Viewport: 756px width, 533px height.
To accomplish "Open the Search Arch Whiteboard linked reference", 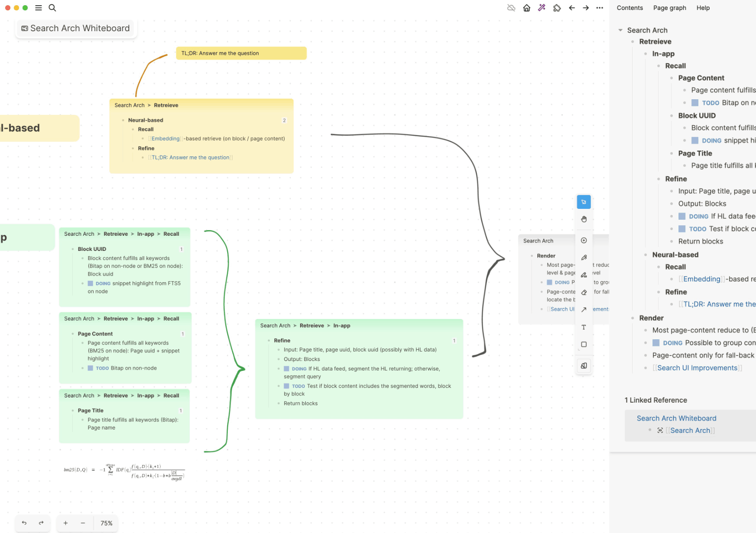I will pos(676,418).
